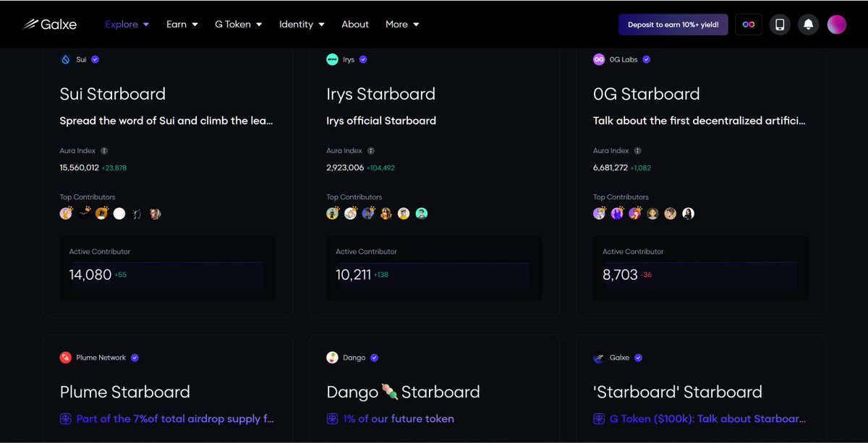The width and height of the screenshot is (868, 443).
Task: Click Aura Index info icon on Sui card
Action: (x=104, y=151)
